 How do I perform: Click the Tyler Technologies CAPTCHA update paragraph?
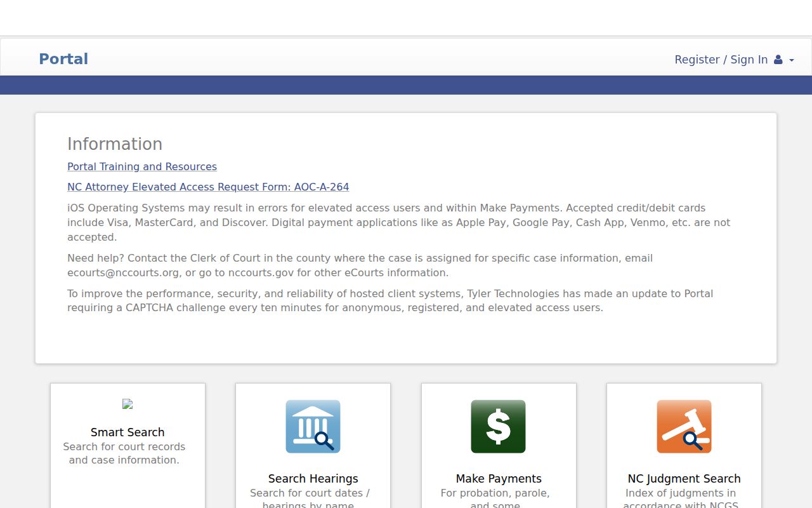[390, 300]
